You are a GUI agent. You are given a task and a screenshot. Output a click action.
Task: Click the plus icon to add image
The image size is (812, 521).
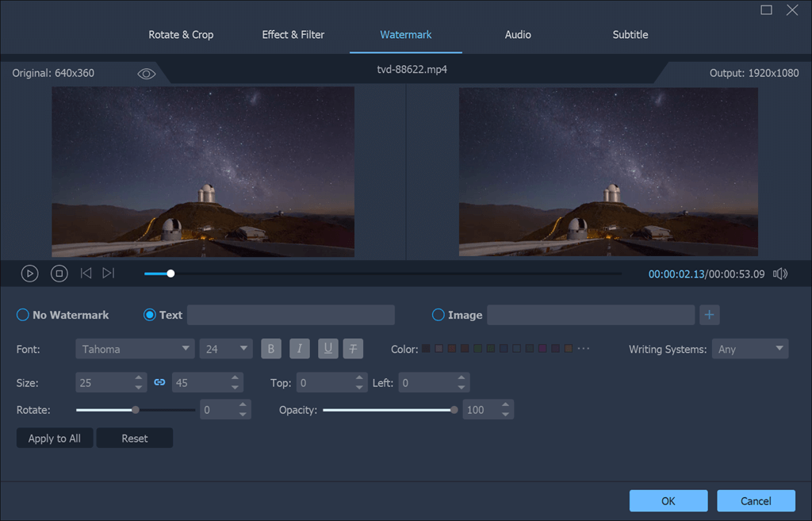pyautogui.click(x=709, y=315)
